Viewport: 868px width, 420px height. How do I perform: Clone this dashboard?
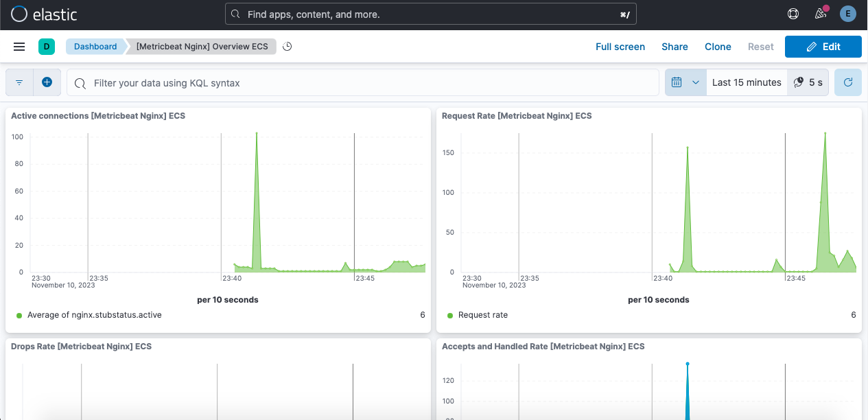(x=717, y=47)
